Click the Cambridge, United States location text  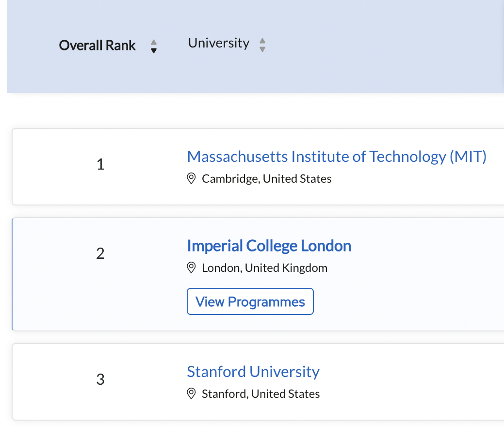pos(267,179)
